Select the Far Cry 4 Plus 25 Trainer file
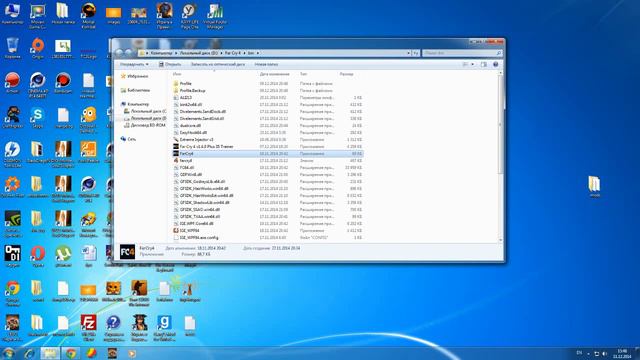640x360 pixels. pos(267,147)
